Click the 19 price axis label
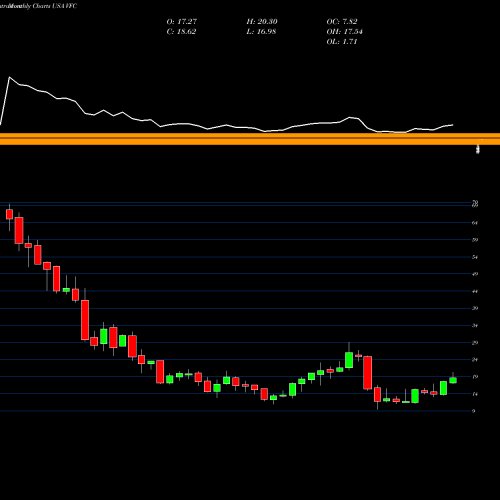Image resolution: width=500 pixels, height=500 pixels. (x=475, y=377)
